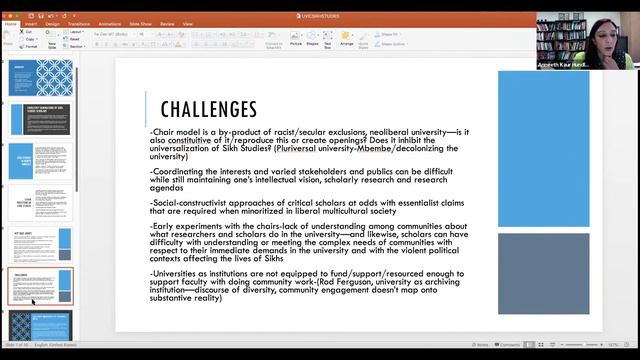Click the Reset slide button
The width and height of the screenshot is (640, 360).
(x=72, y=39)
